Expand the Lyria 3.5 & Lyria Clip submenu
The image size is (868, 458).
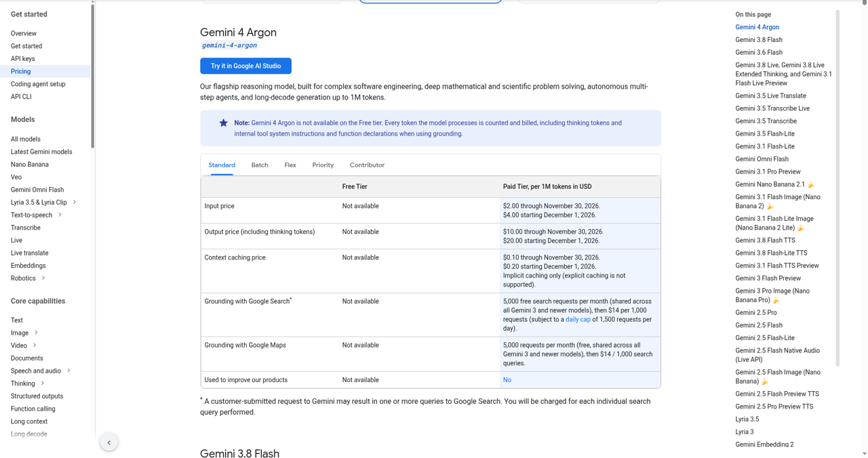pyautogui.click(x=75, y=202)
